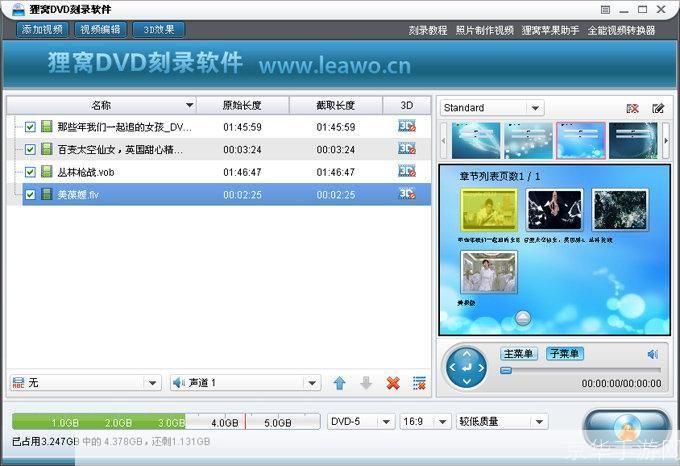
Task: Open the DVD-5 disc type dropdown
Action: [361, 421]
